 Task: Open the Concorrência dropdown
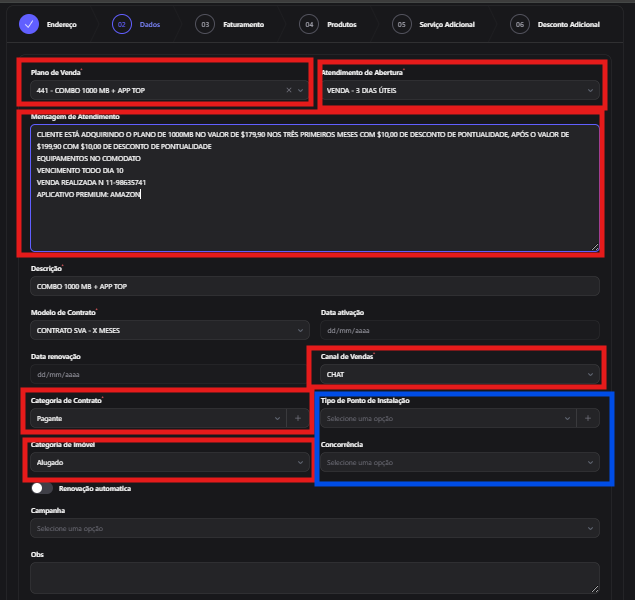tap(460, 462)
